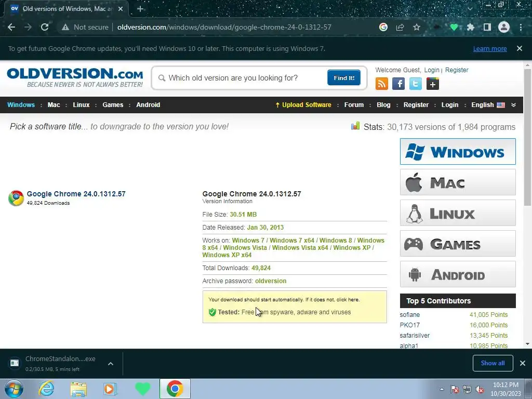Expand the download item options chevron
The height and width of the screenshot is (399, 532).
click(x=111, y=364)
